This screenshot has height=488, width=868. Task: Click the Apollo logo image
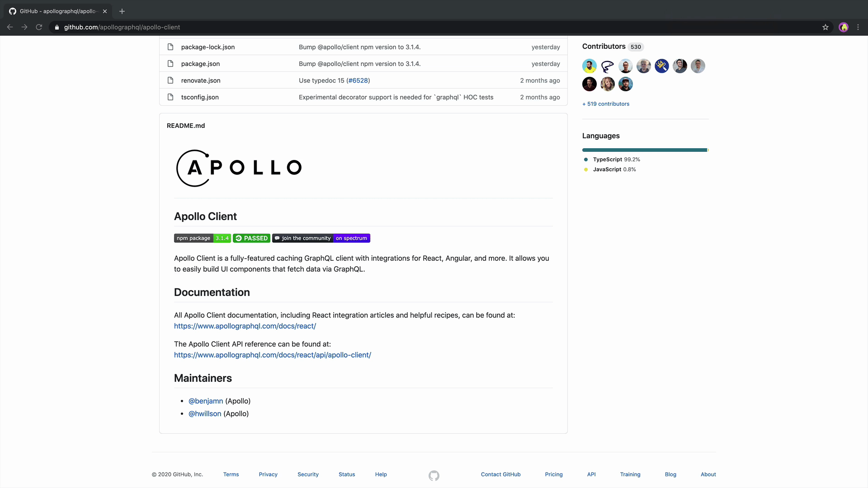(x=239, y=168)
